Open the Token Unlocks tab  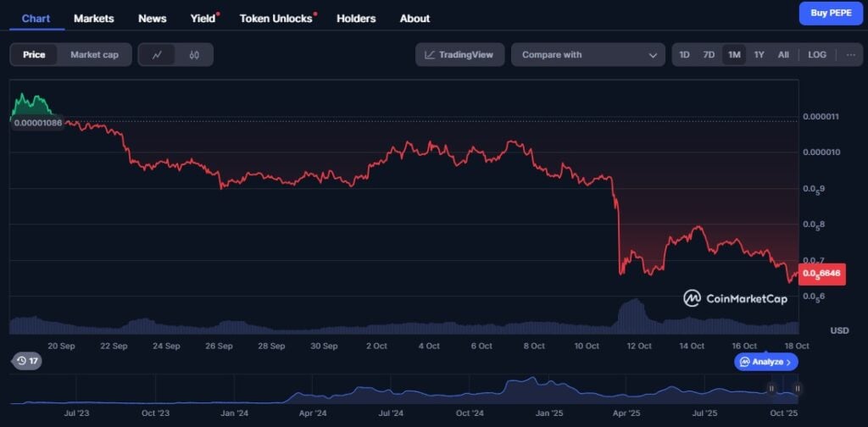point(276,18)
